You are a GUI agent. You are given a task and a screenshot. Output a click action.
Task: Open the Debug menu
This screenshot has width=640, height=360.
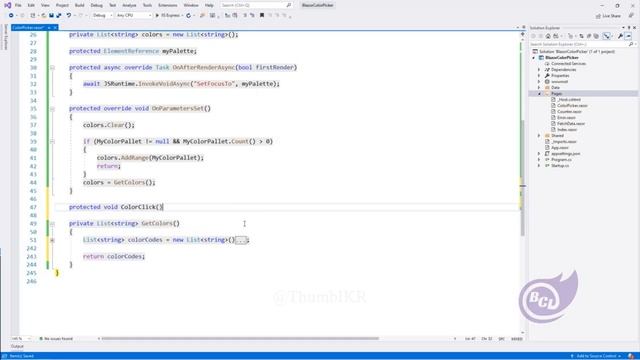pos(96,5)
